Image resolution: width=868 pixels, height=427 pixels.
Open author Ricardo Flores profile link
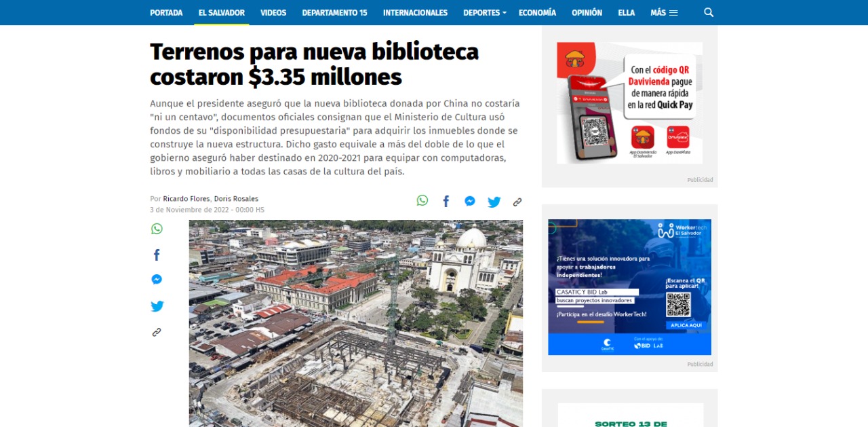coord(186,199)
